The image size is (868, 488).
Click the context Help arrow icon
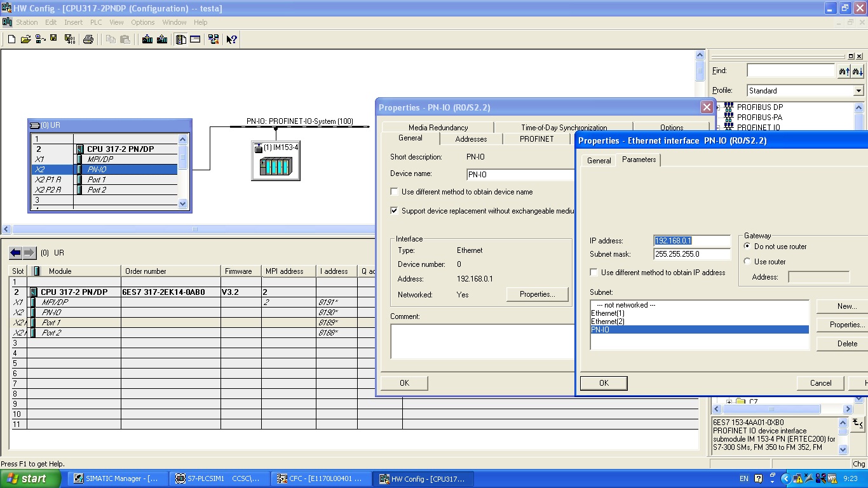(231, 39)
